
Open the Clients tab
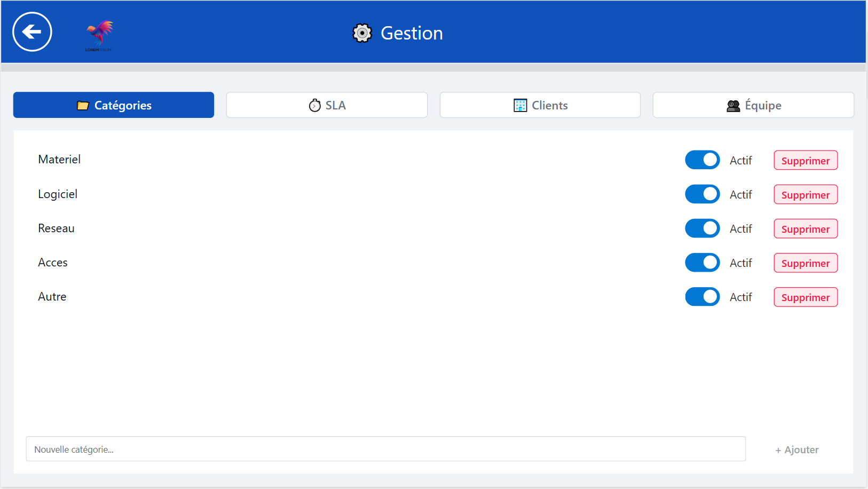pos(540,105)
